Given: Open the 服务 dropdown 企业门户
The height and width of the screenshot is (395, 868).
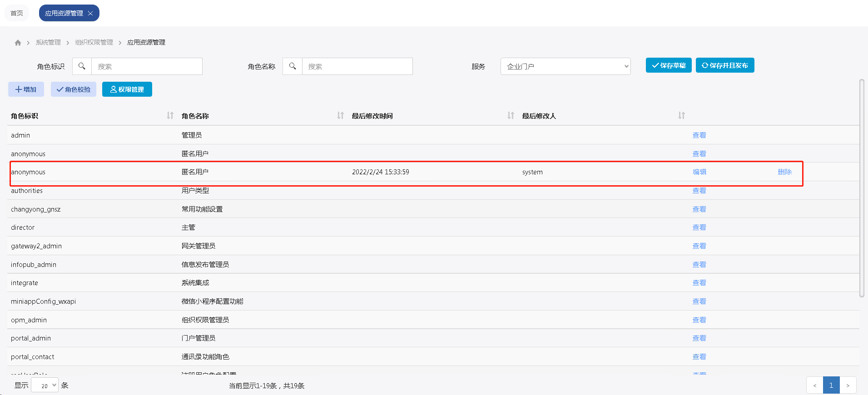Looking at the screenshot, I should [565, 66].
